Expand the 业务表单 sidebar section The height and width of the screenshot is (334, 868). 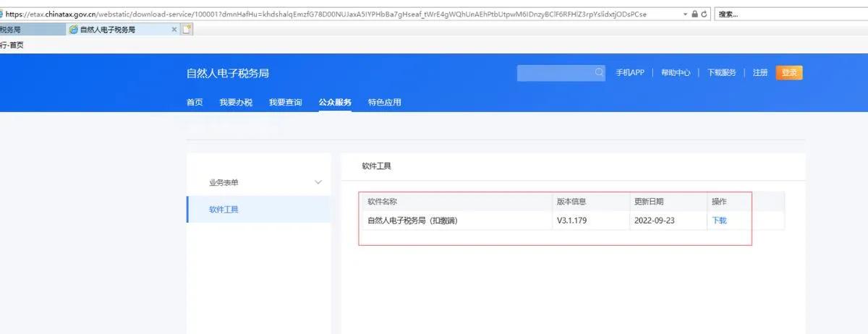tap(318, 182)
